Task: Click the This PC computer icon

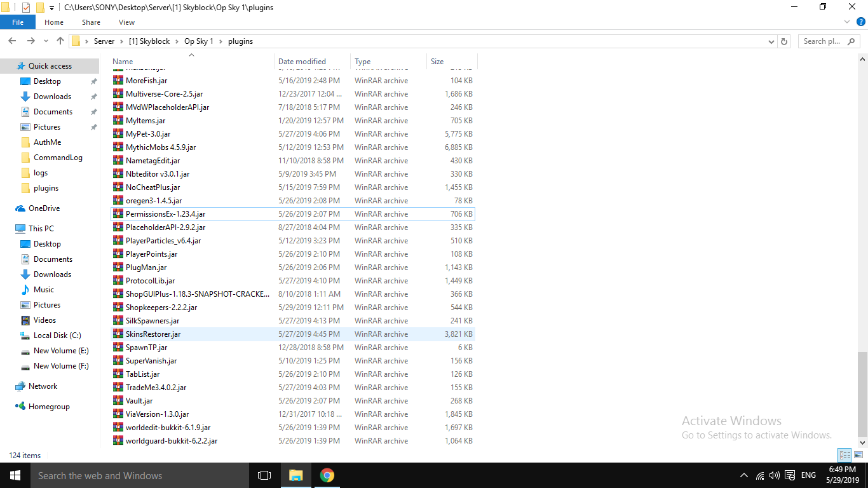Action: (x=20, y=229)
